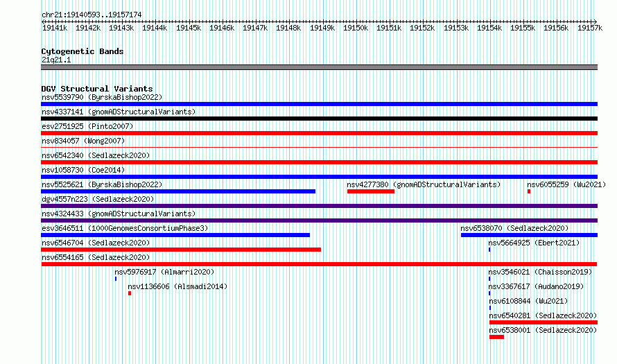Click the nsv6108844 (Wu2021) label

[528, 301]
